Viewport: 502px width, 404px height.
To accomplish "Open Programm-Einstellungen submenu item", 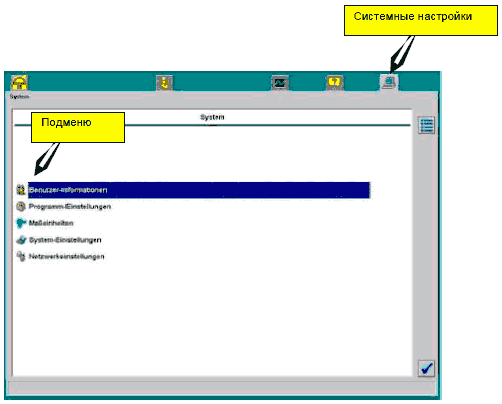I will tap(70, 207).
